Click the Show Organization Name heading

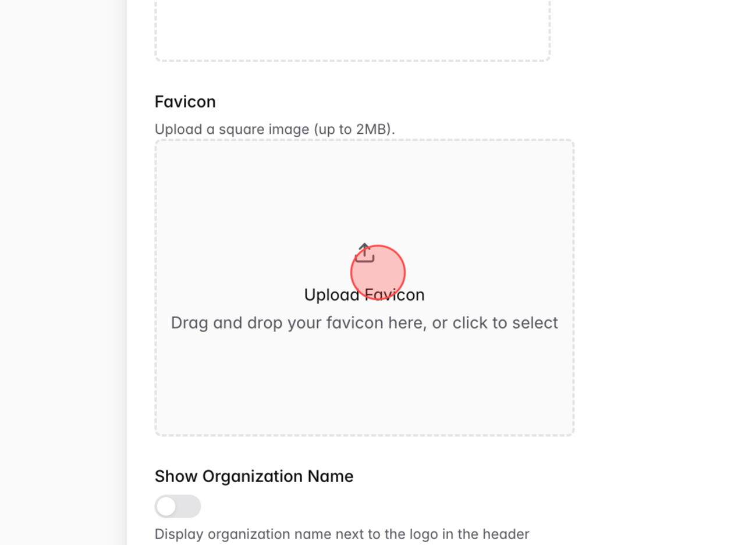pyautogui.click(x=254, y=476)
